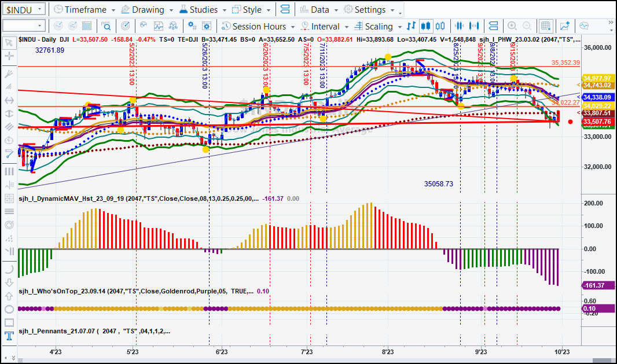
Task: Click the stacked panels icon beside zoom
Action: tap(493, 27)
